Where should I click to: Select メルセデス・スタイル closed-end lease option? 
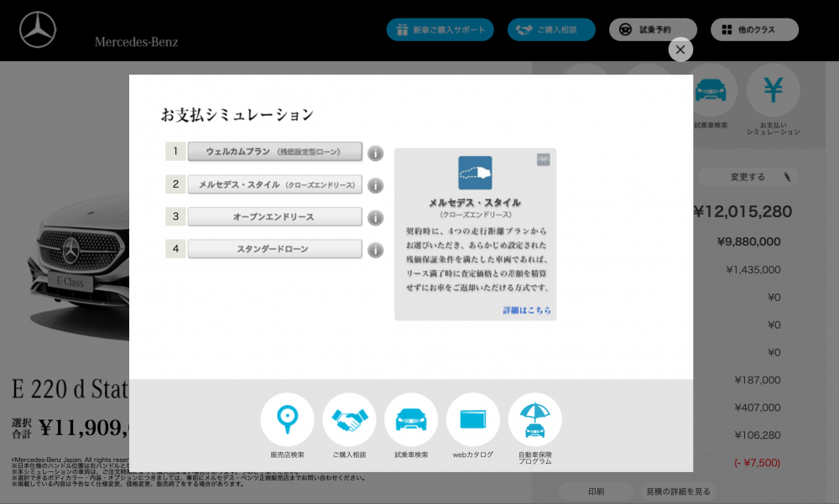click(x=274, y=184)
